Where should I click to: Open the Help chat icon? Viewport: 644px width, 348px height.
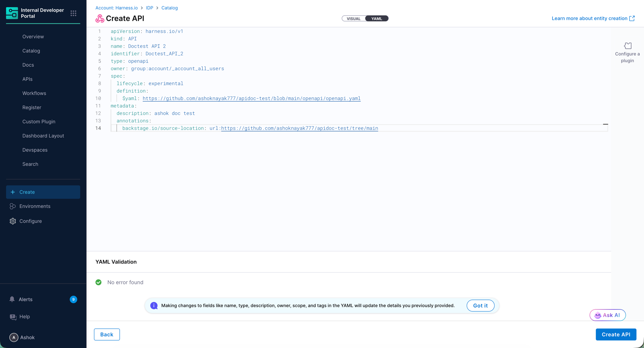(x=13, y=317)
